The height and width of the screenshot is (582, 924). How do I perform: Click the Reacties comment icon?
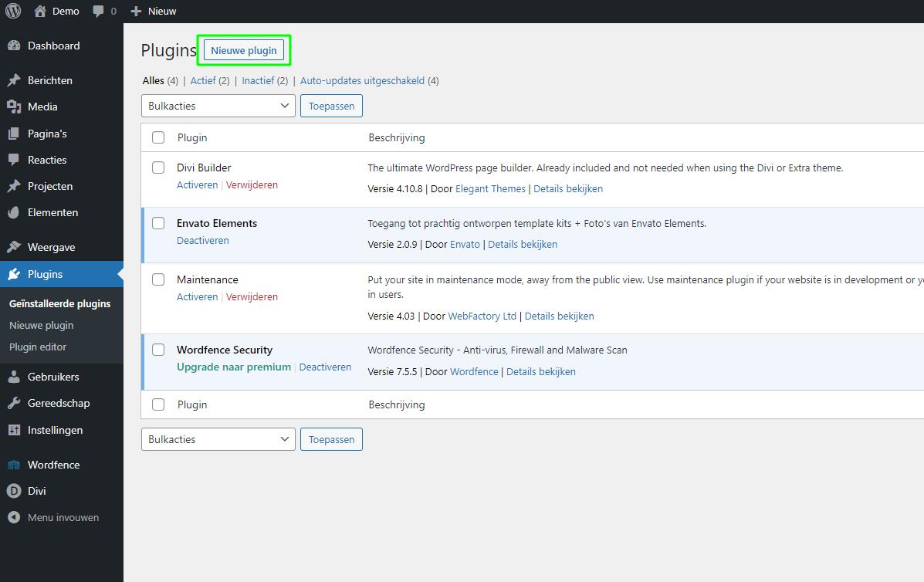(14, 160)
